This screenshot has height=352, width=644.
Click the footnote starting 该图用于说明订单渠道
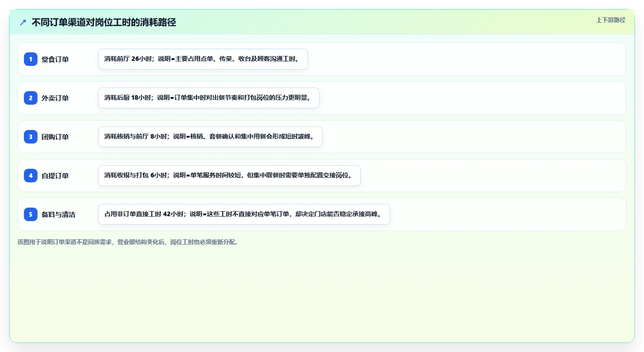(128, 242)
